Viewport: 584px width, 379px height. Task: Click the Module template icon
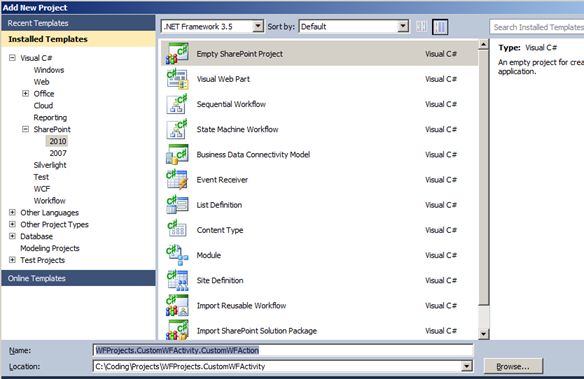pos(177,255)
